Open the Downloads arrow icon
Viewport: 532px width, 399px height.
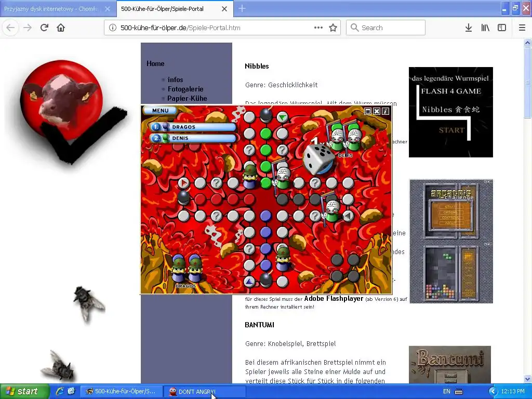click(469, 28)
